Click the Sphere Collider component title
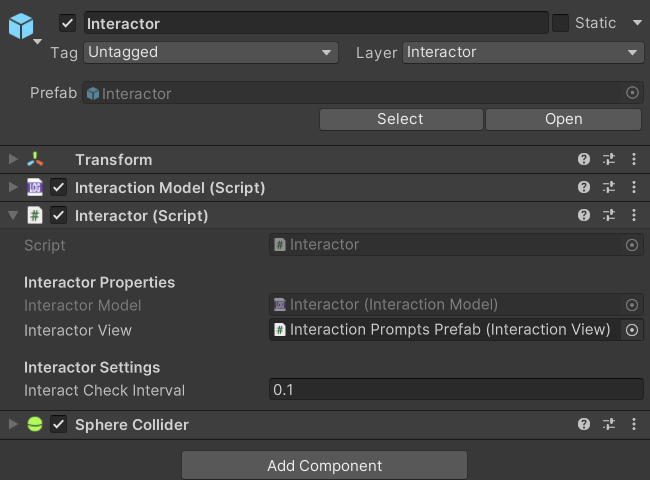 [132, 424]
